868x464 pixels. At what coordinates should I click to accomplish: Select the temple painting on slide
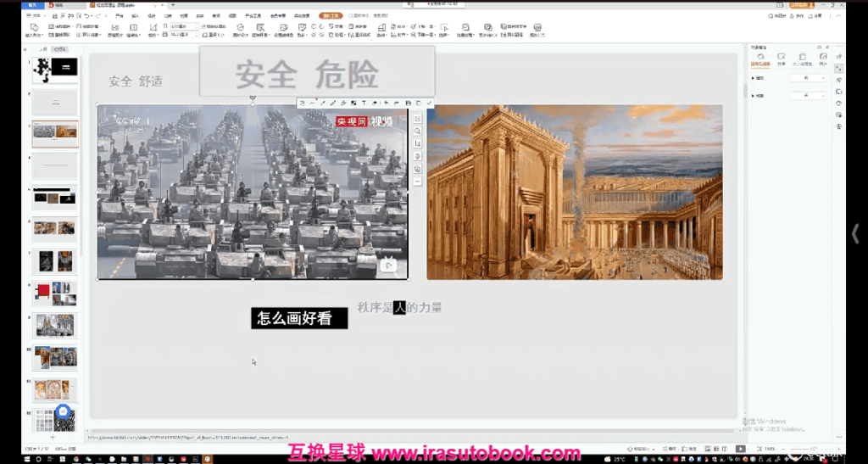[x=575, y=193]
